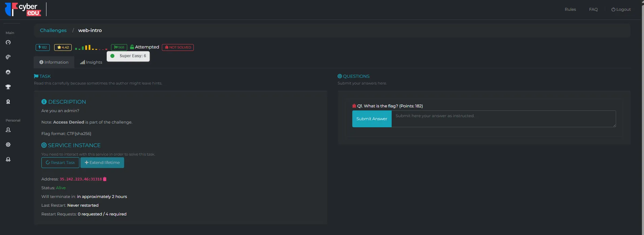Switch to the Information tab
Screen dimensions: 644x235
pyautogui.click(x=54, y=62)
